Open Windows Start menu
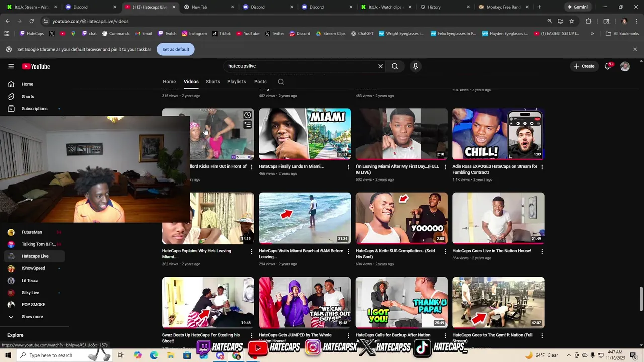 tap(8, 355)
